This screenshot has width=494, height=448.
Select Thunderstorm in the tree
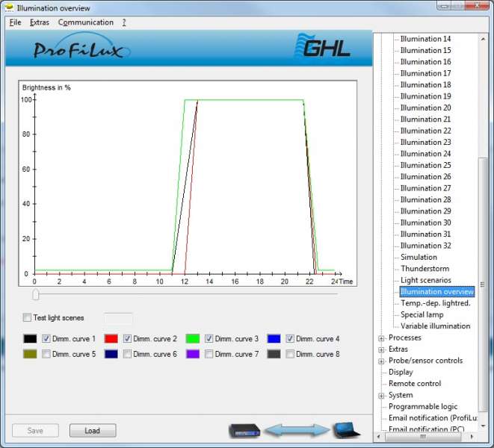(424, 269)
